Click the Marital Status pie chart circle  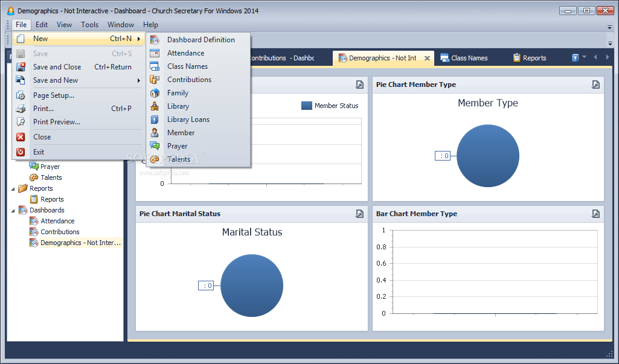252,286
